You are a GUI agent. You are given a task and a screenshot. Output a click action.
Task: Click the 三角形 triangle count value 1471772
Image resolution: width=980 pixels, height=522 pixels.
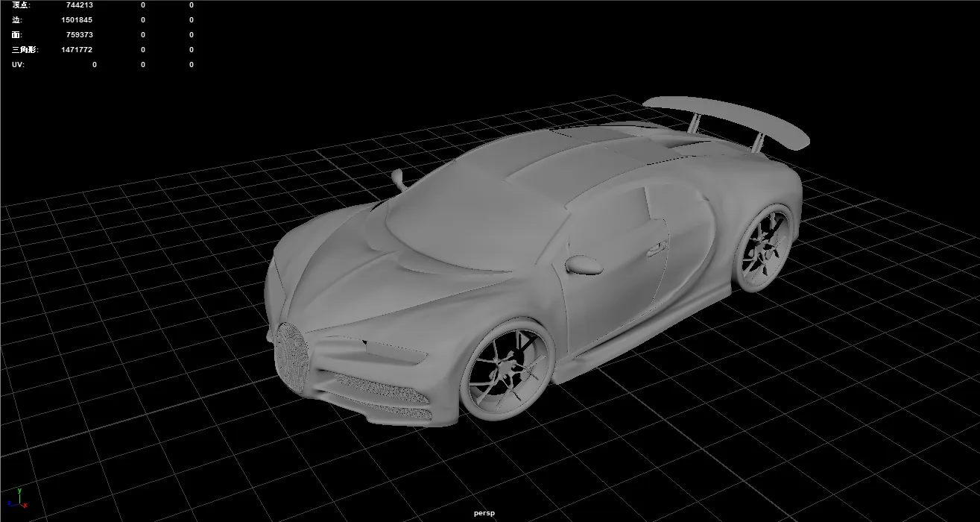77,50
